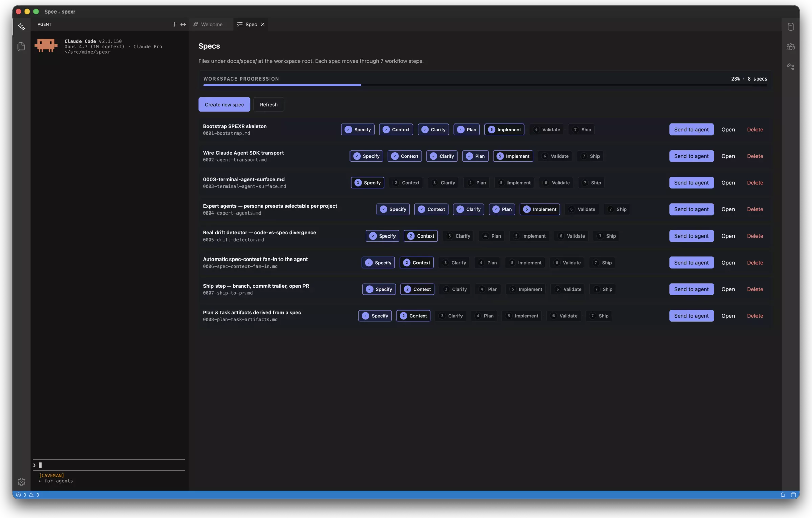Click the warnings indicator in the status bar
The height and width of the screenshot is (518, 812).
pos(34,495)
